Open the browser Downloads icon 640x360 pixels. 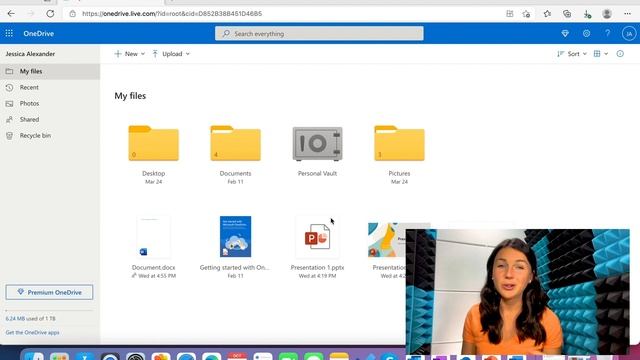pos(587,14)
